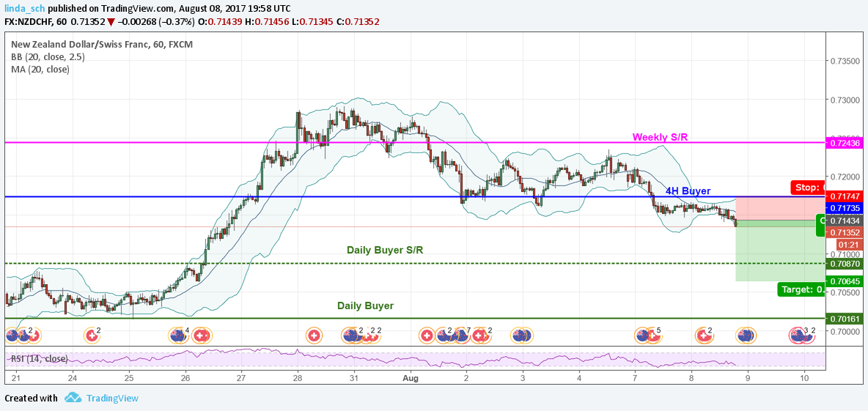Click the red down-arrow price change indicator
The image size is (868, 411).
click(111, 22)
